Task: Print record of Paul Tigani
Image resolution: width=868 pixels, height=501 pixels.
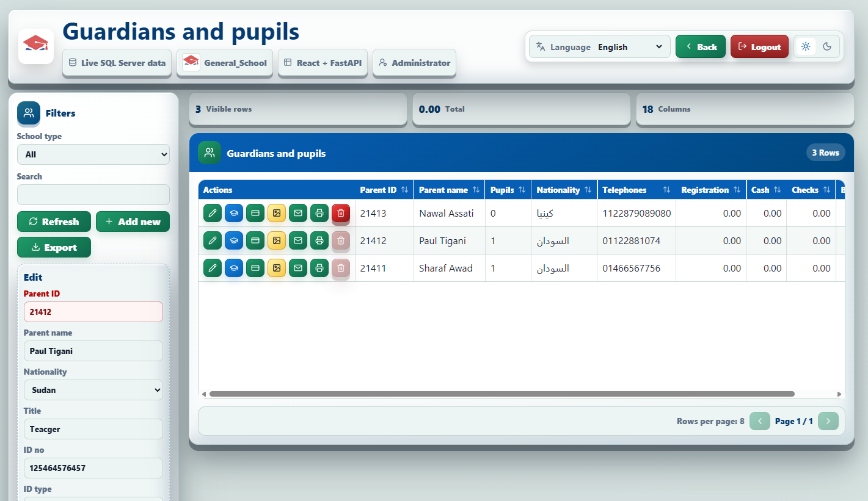Action: 319,240
